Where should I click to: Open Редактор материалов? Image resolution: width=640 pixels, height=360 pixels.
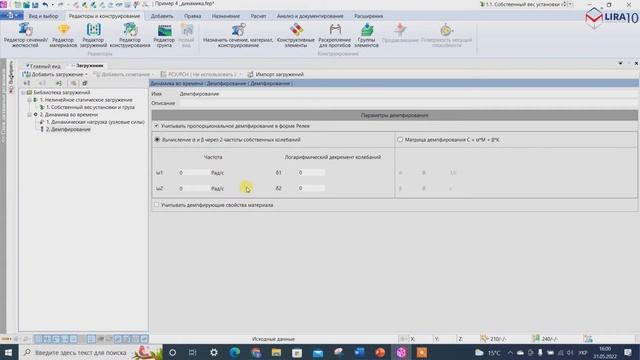click(x=63, y=35)
